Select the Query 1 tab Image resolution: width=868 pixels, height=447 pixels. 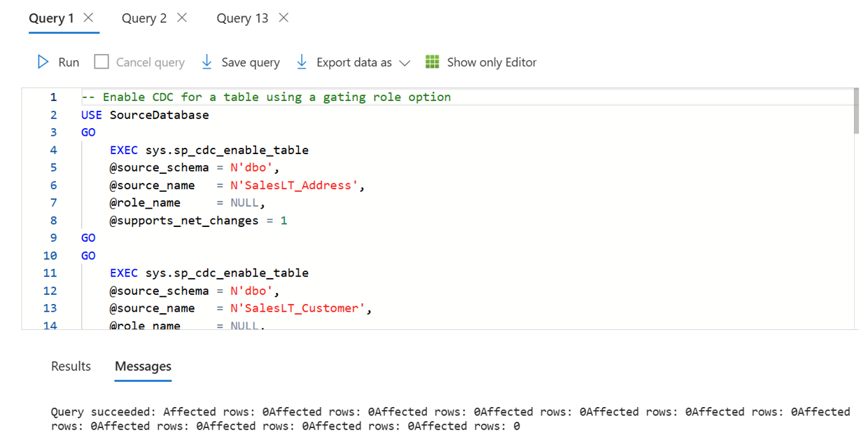click(50, 18)
